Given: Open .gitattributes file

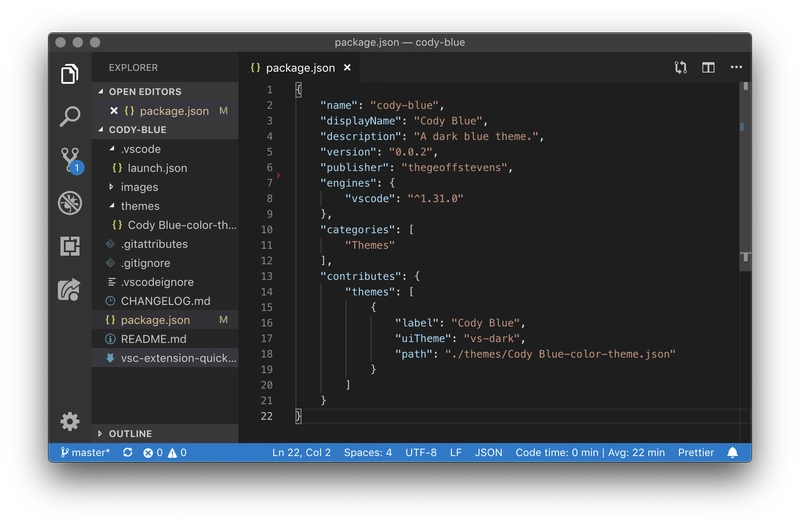Looking at the screenshot, I should 165,244.
